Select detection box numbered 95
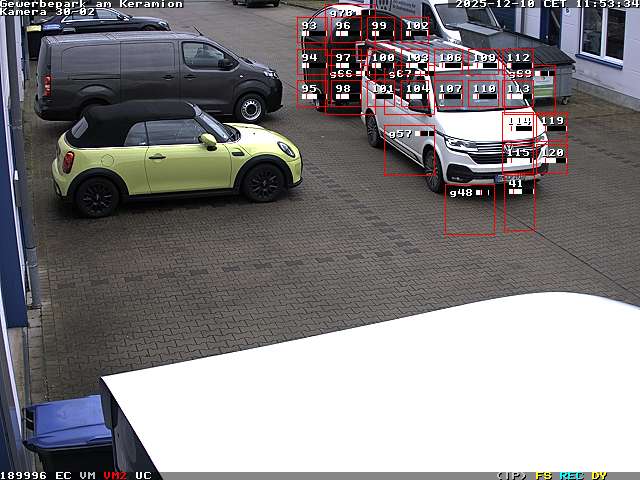Viewport: 640px width, 480px height. [x=311, y=93]
